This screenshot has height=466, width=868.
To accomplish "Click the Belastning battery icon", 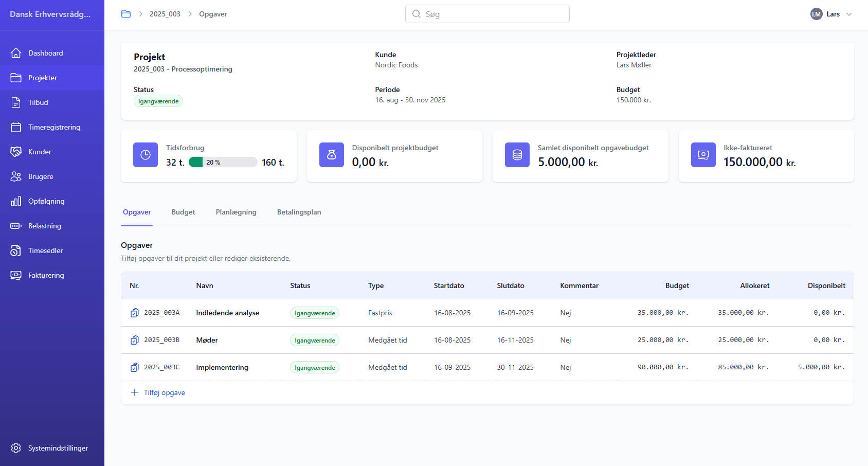I will 16,226.
